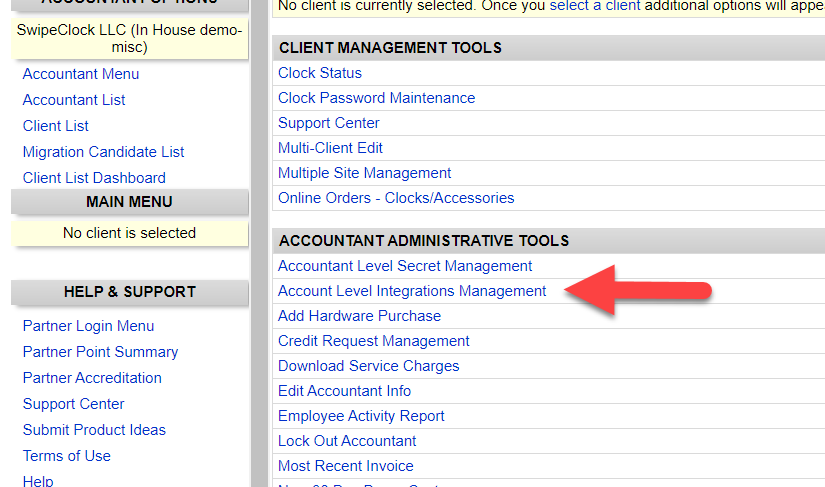Select Migration Candidate List

(x=103, y=152)
